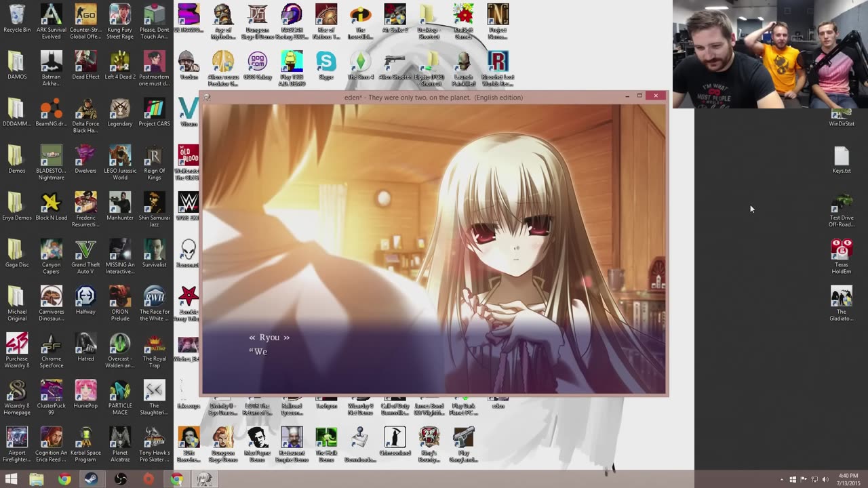Switch to Steam on the taskbar
This screenshot has height=488, width=868.
coord(91,480)
